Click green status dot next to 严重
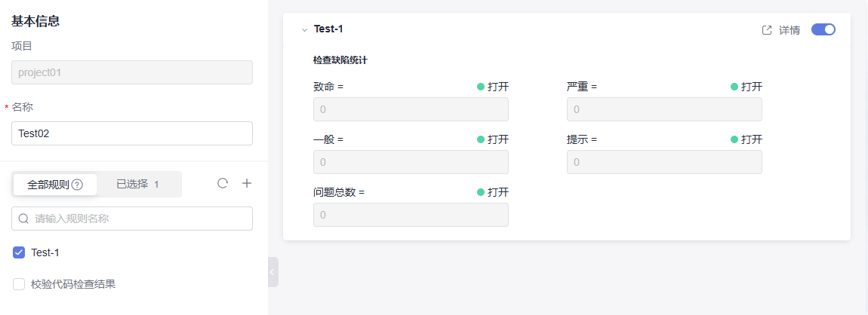This screenshot has height=315, width=868. click(x=734, y=87)
